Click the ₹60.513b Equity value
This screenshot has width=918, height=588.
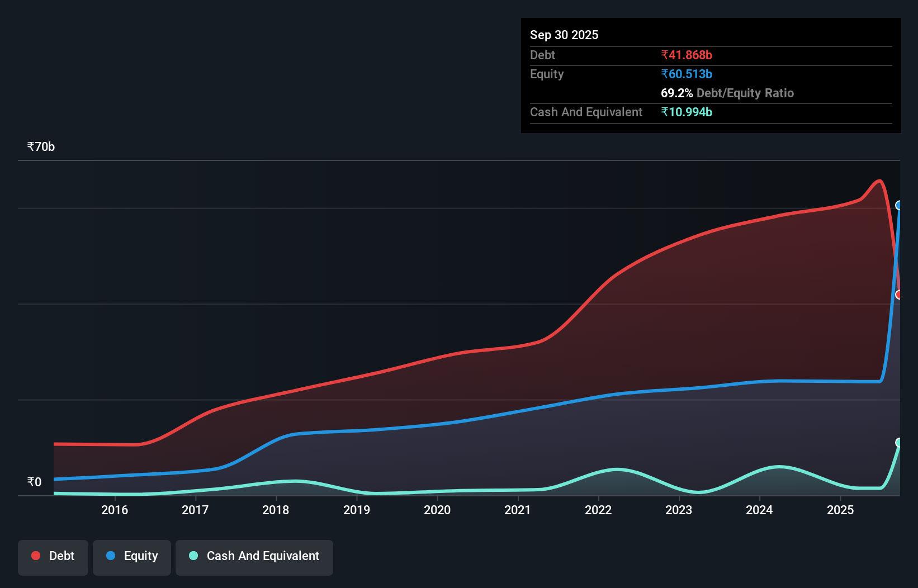(x=687, y=74)
